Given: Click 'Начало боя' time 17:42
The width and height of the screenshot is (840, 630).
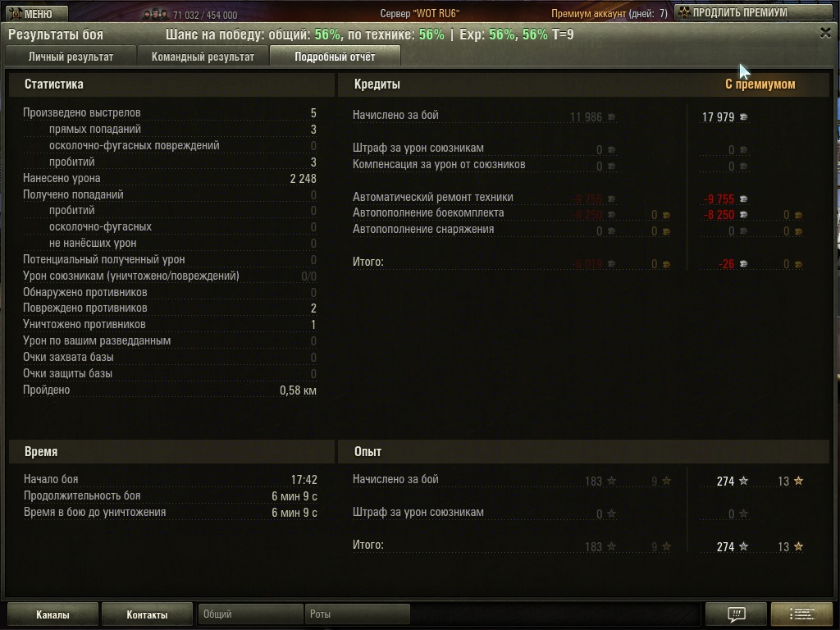Looking at the screenshot, I should [x=304, y=479].
